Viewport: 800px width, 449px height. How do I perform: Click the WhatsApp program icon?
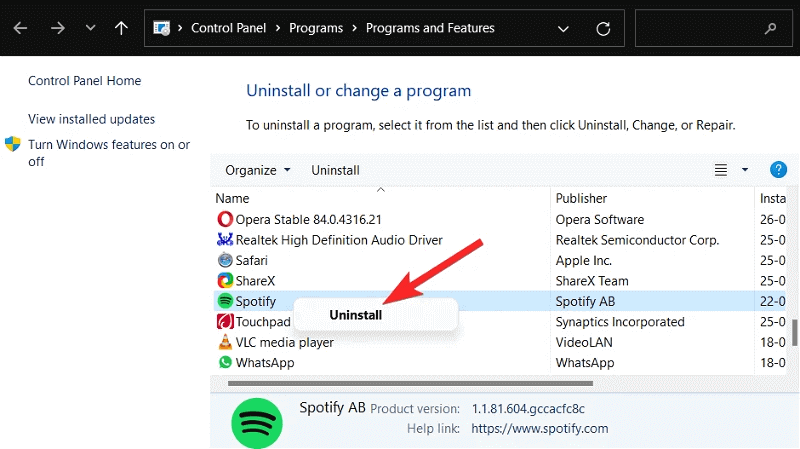point(225,363)
